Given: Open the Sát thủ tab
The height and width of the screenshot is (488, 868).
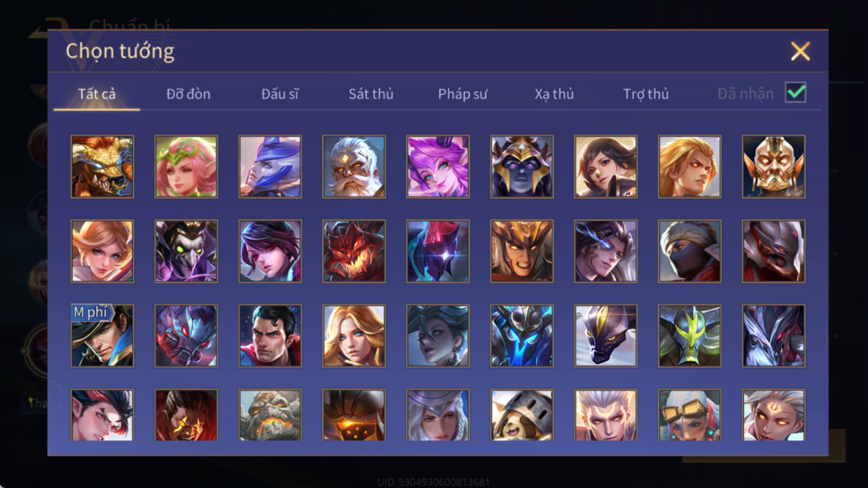Looking at the screenshot, I should coord(371,94).
